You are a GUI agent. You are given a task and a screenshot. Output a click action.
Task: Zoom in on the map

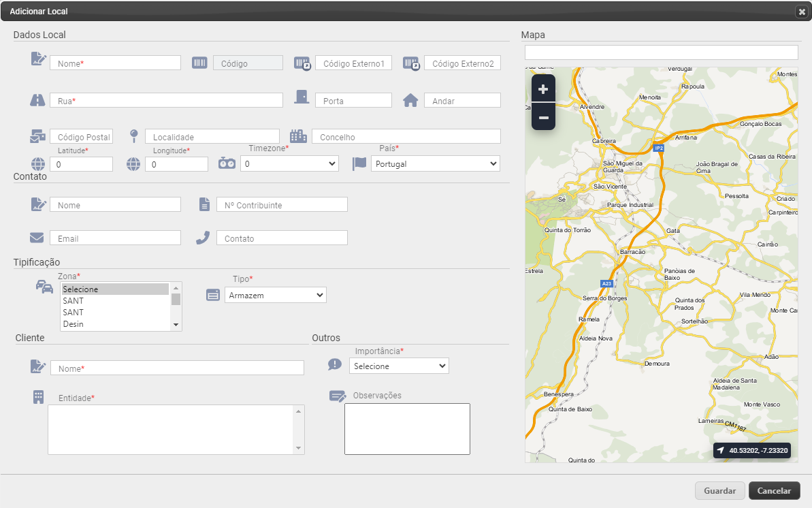pyautogui.click(x=543, y=89)
